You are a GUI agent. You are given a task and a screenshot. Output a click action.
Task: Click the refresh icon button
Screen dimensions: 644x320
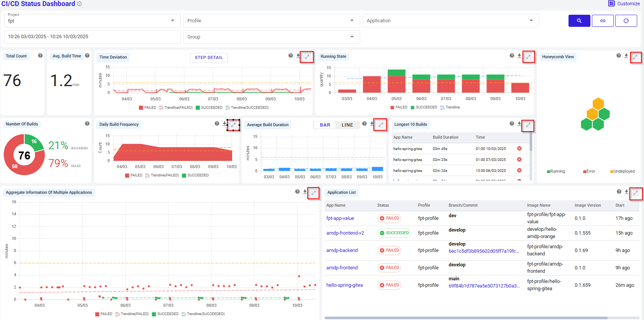point(626,21)
